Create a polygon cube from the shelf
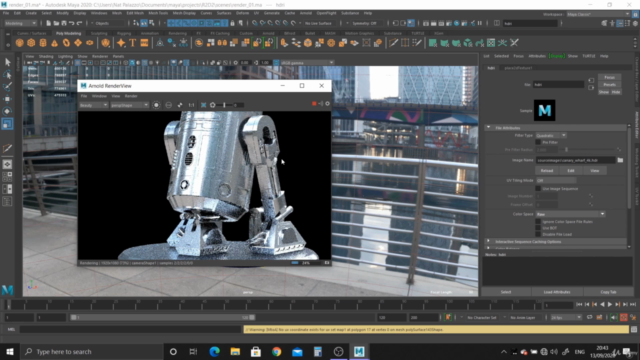The image size is (640, 360). click(x=31, y=43)
